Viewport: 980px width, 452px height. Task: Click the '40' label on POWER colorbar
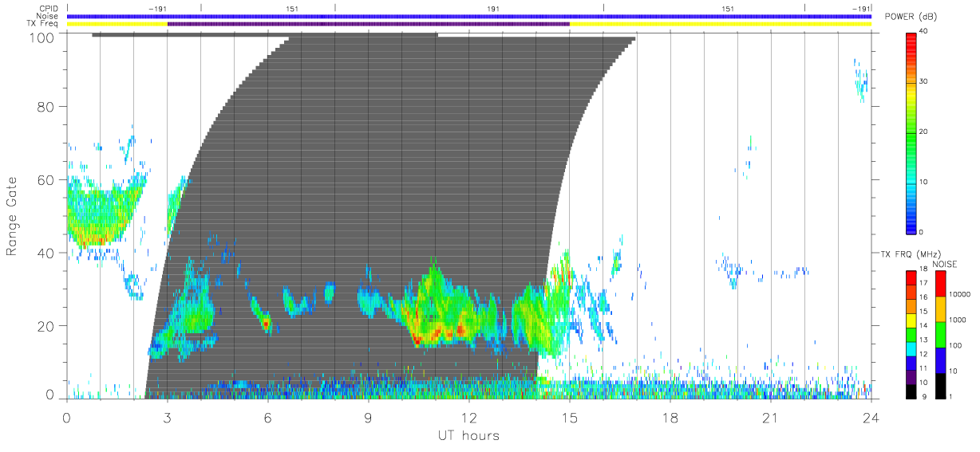pos(923,31)
